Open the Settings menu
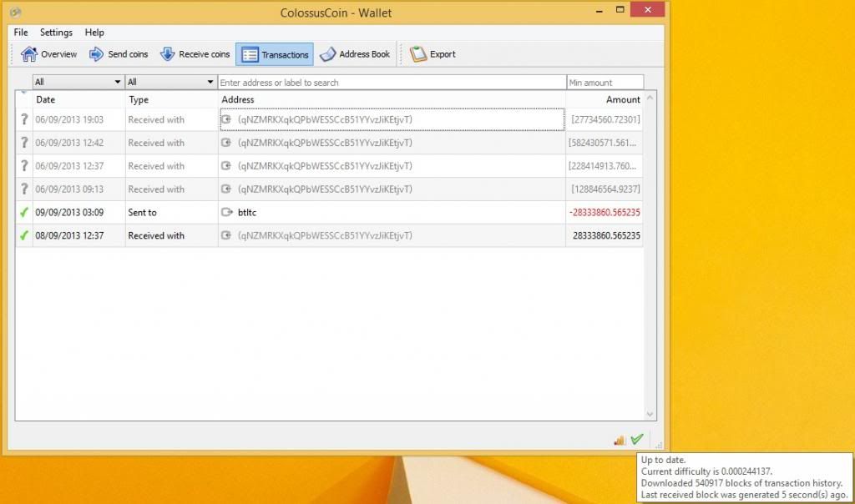This screenshot has width=855, height=504. 56,33
